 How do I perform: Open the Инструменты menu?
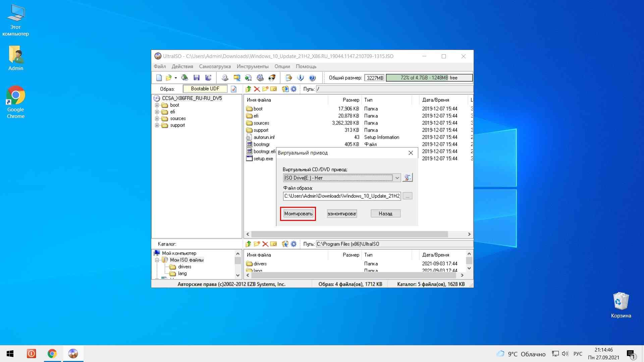coord(253,66)
